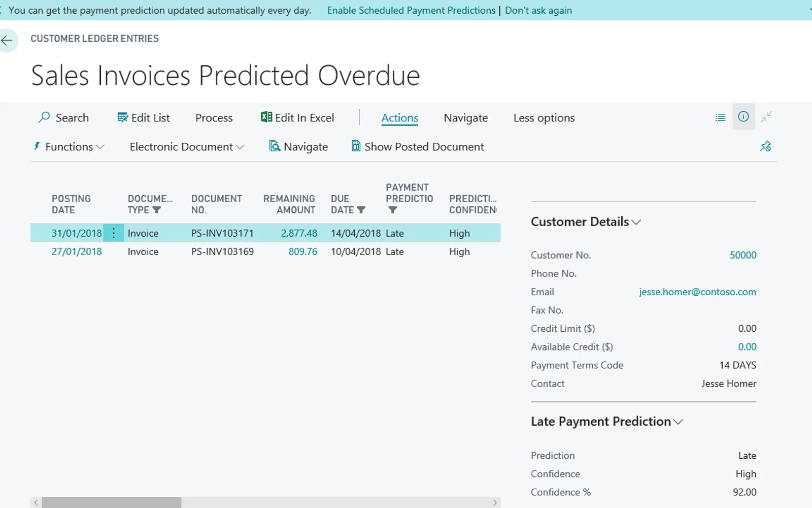Click Less options
This screenshot has height=508, width=812.
coord(544,118)
